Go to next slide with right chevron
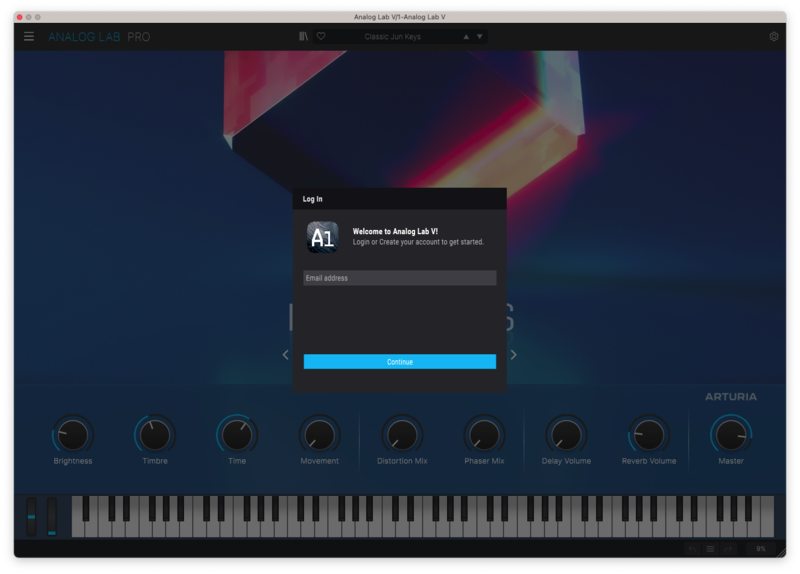Screen dimensions: 800x574 pyautogui.click(x=514, y=355)
